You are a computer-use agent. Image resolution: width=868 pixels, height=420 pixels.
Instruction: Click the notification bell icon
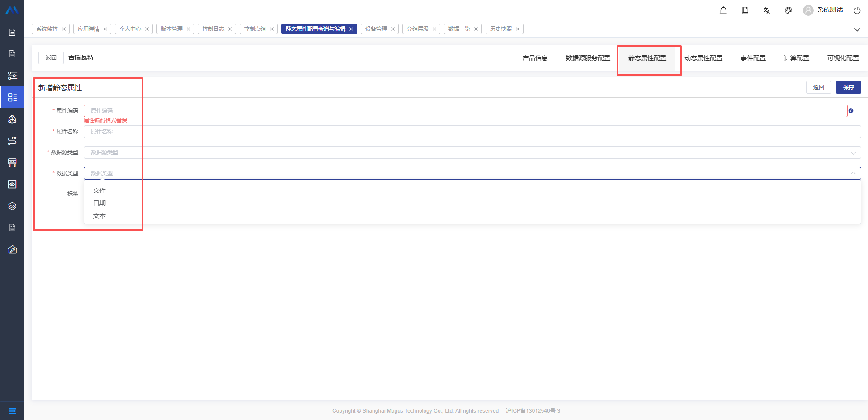[723, 10]
